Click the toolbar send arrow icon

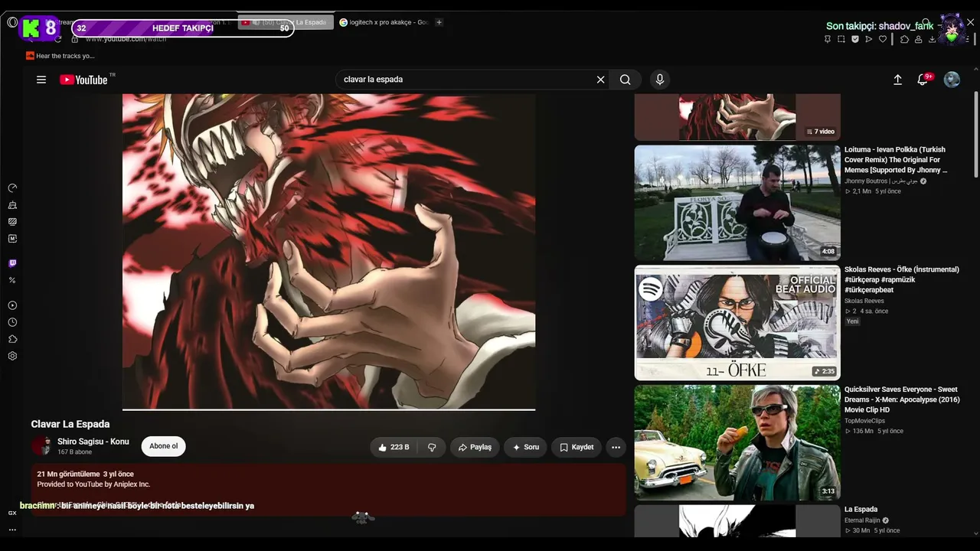click(x=869, y=39)
